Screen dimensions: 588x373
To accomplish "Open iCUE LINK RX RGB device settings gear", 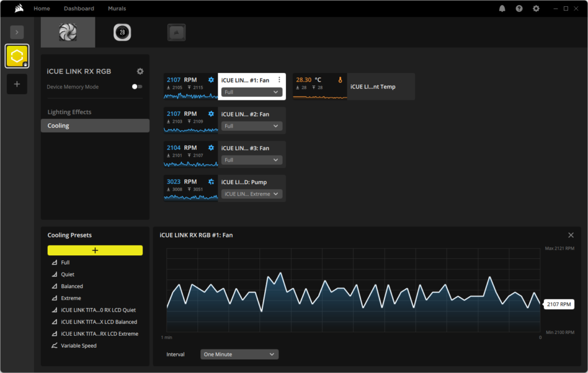I will coord(140,71).
